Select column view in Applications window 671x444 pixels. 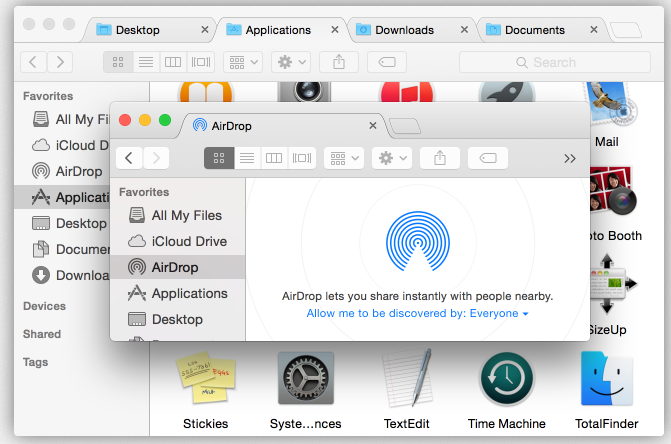(x=173, y=62)
